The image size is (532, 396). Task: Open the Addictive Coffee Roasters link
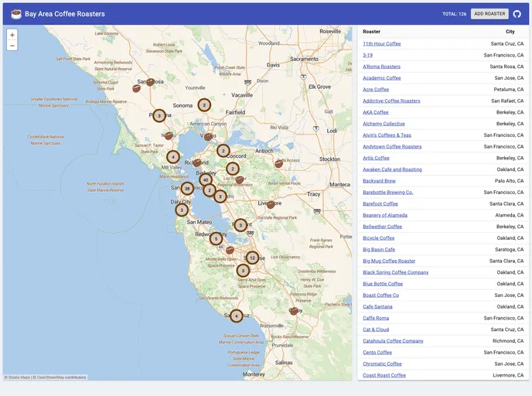391,101
